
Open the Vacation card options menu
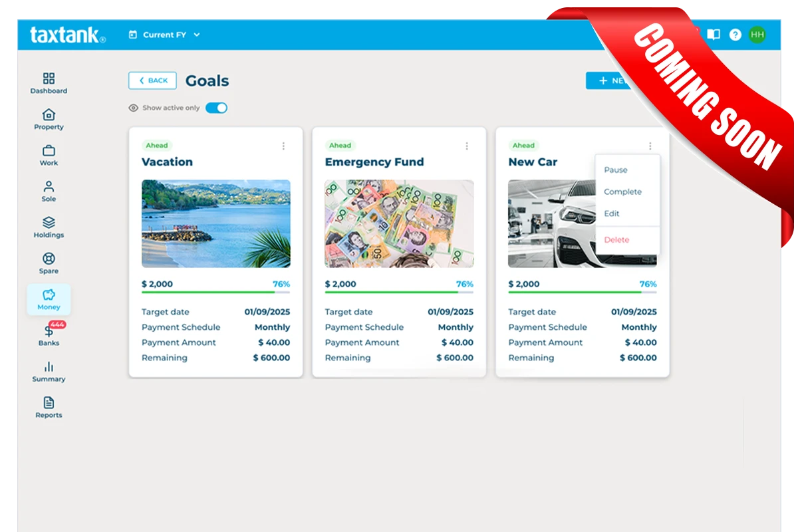tap(284, 146)
